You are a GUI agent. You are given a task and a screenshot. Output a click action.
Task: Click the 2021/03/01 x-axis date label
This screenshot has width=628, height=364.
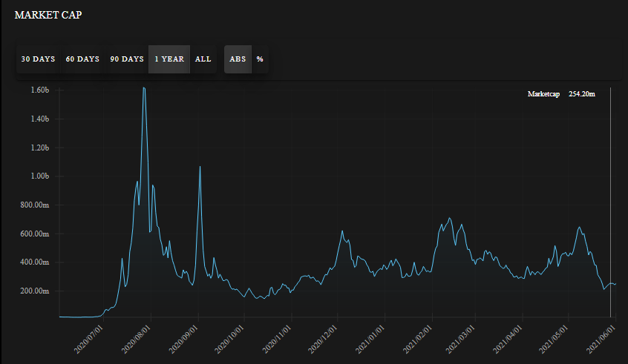(x=460, y=340)
